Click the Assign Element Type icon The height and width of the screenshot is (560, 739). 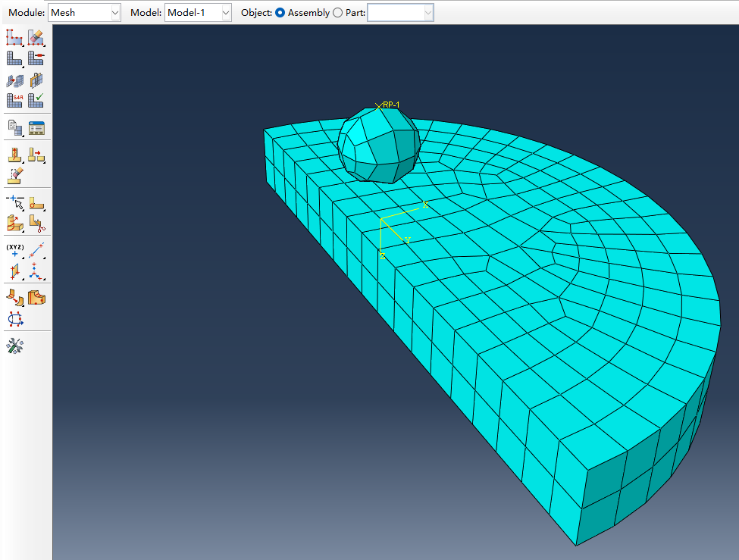tap(14, 100)
